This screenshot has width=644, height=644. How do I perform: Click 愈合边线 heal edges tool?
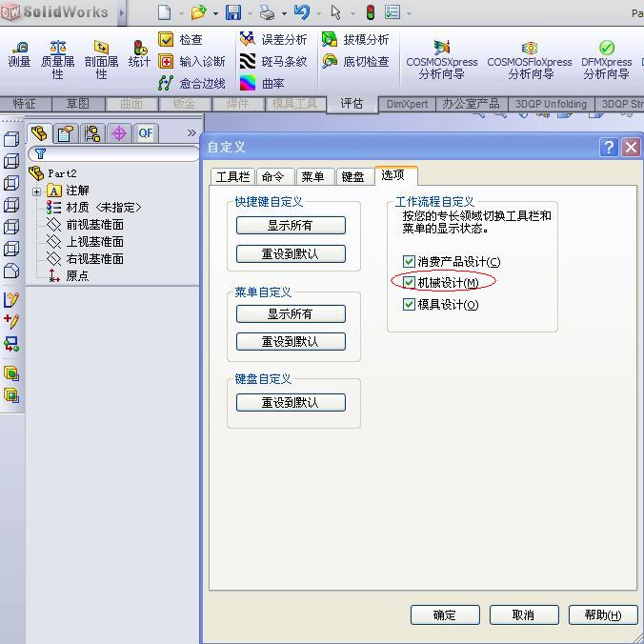pos(191,84)
